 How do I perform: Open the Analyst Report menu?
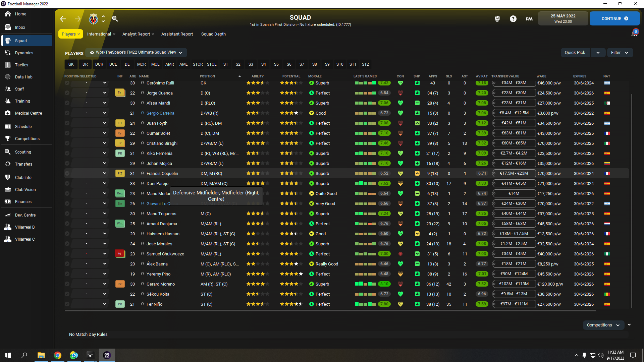(138, 34)
